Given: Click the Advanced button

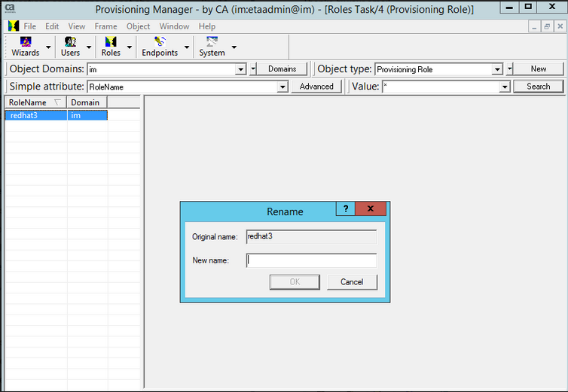Looking at the screenshot, I should [x=316, y=87].
